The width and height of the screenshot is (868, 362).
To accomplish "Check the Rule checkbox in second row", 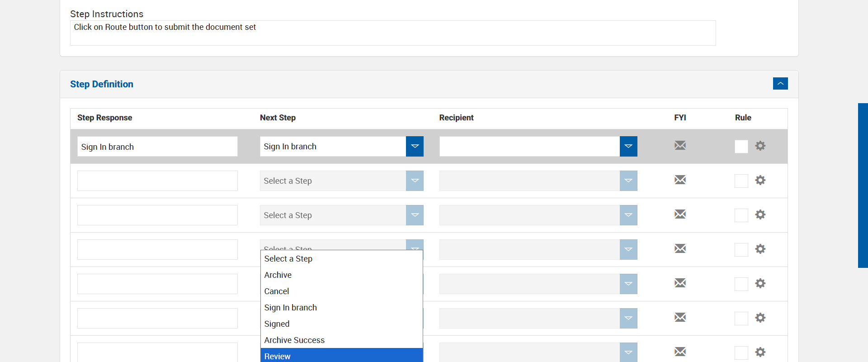I will [x=741, y=181].
